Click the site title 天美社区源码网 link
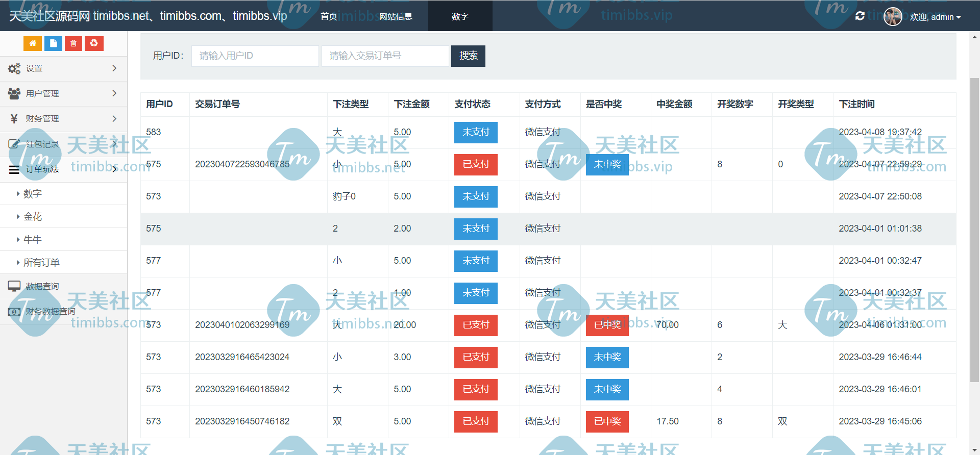This screenshot has width=980, height=455. (x=148, y=16)
